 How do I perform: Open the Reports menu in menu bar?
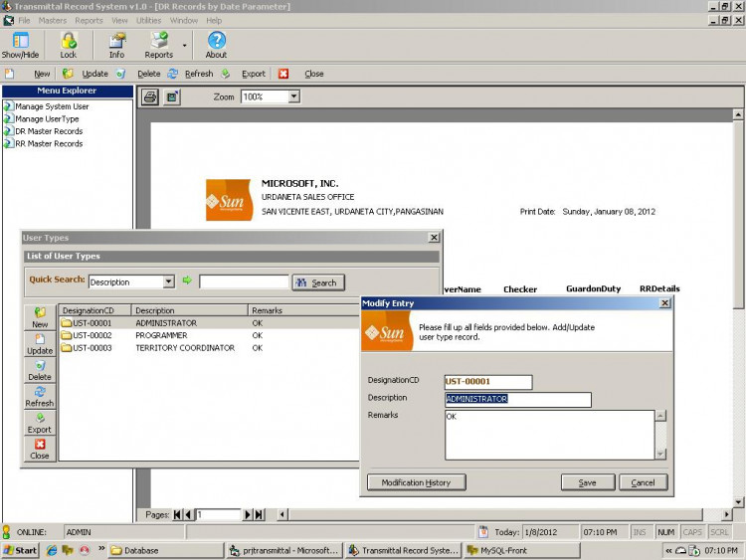[x=89, y=21]
